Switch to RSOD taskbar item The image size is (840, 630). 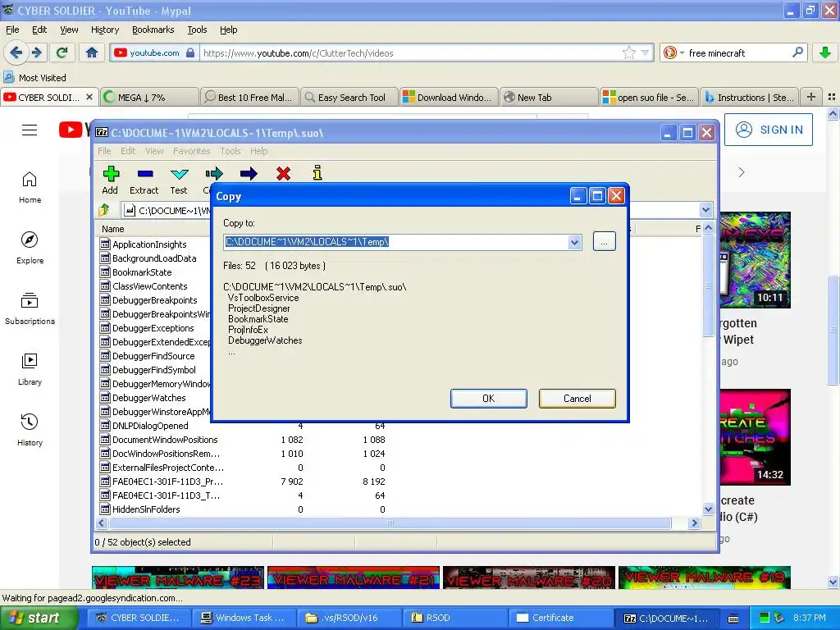point(454,619)
